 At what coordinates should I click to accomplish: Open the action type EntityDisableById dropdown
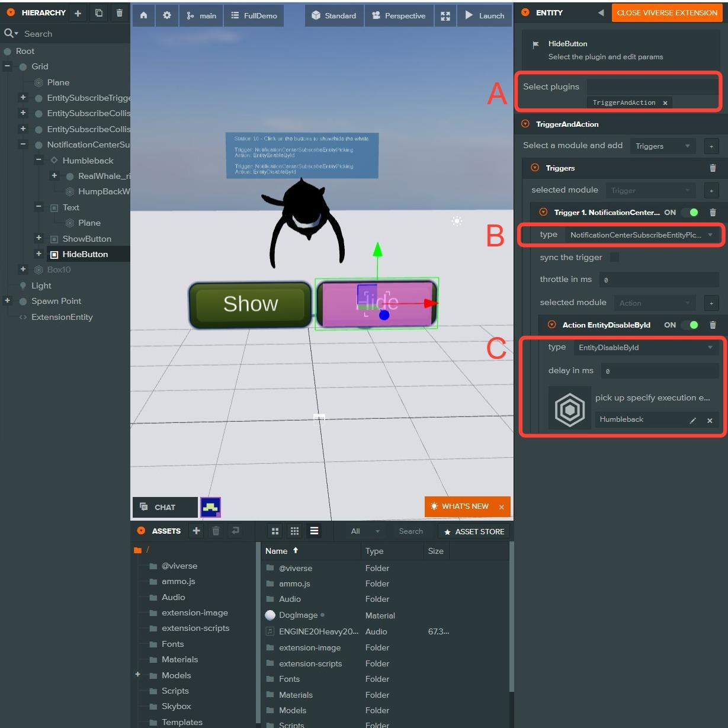click(646, 348)
